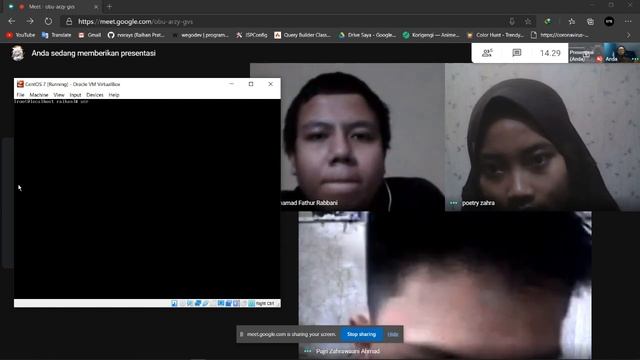Image resolution: width=640 pixels, height=360 pixels.
Task: Open the Drive Saya Google bookmark
Action: 367,35
